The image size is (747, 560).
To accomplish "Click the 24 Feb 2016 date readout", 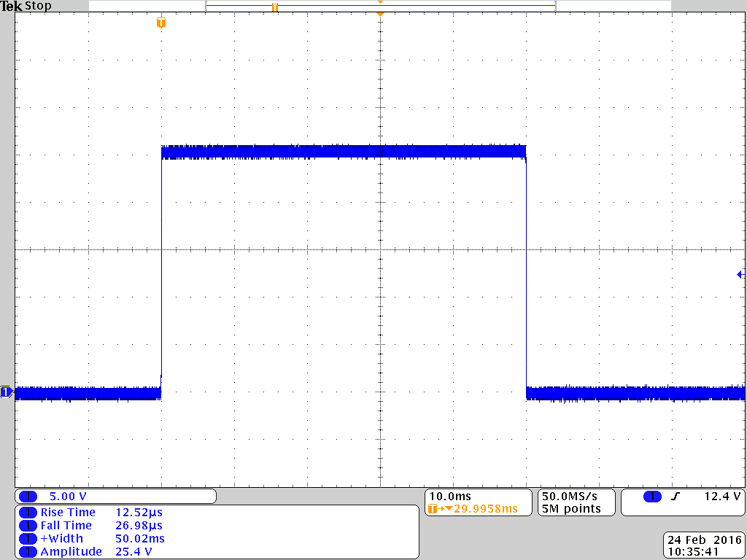I will click(704, 540).
